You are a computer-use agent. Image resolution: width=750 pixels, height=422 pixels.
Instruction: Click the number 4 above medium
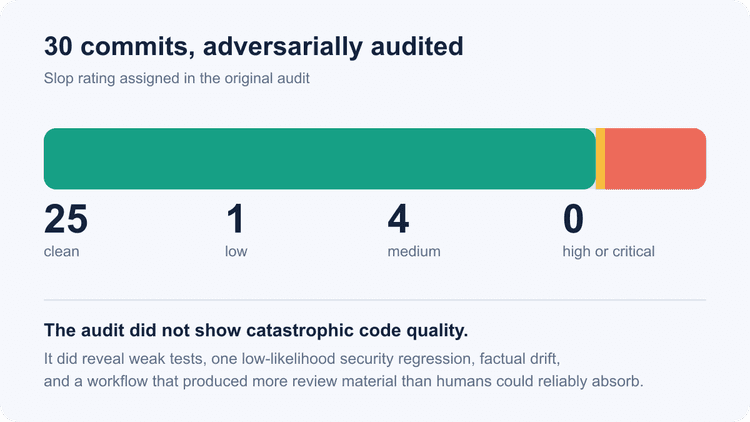click(x=398, y=219)
